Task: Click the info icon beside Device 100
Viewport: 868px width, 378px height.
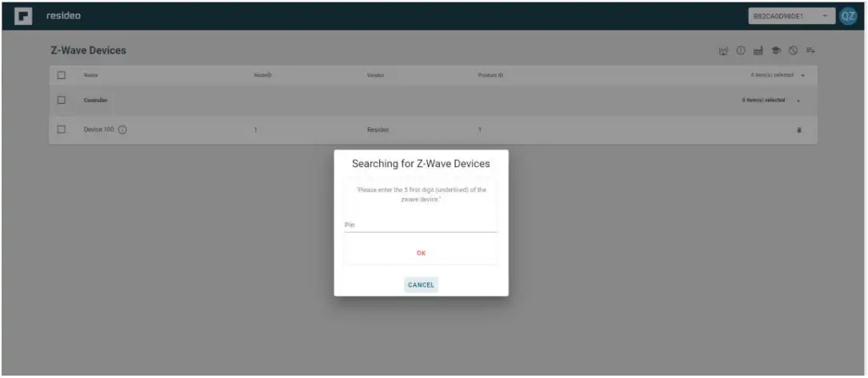Action: pyautogui.click(x=123, y=130)
